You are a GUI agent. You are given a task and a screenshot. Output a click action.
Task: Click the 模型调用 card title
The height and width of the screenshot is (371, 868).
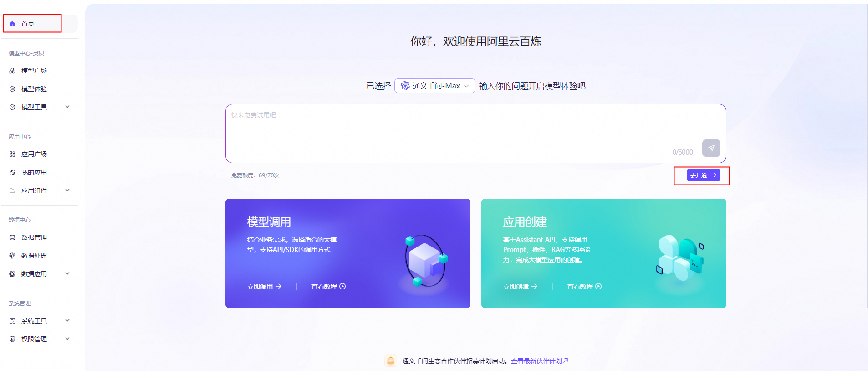269,222
